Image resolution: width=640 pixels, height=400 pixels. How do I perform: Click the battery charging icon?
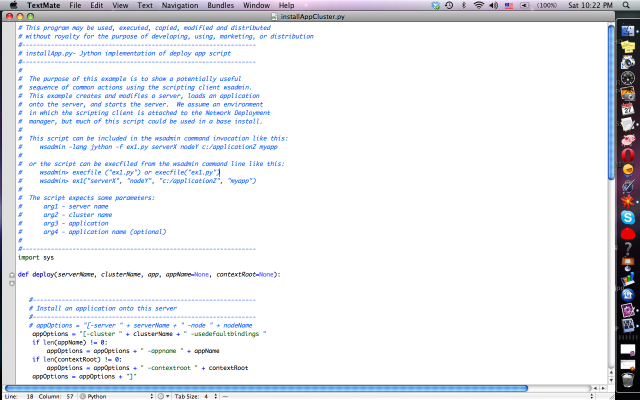point(524,5)
